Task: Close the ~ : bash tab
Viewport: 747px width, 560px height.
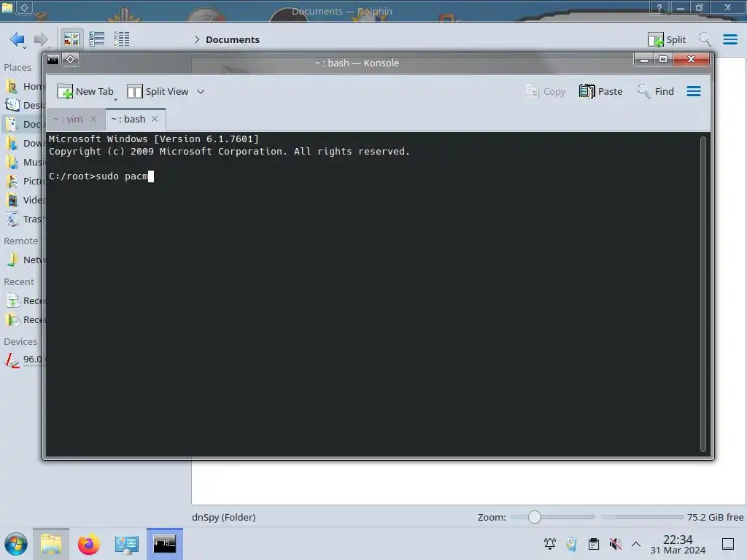Action: pos(155,119)
